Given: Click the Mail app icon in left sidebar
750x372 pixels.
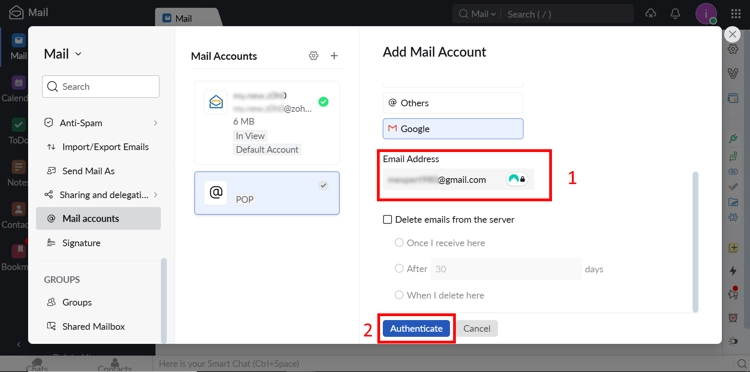Looking at the screenshot, I should pyautogui.click(x=19, y=41).
